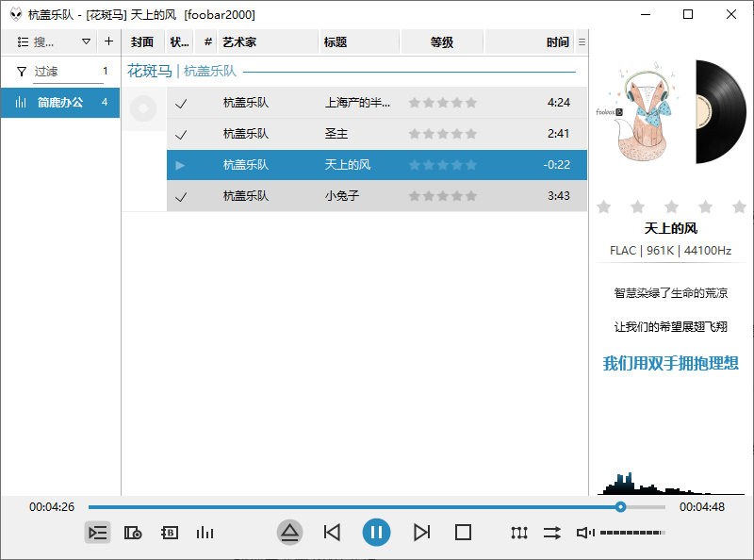754x560 pixels.
Task: Toggle the checkmark on 上海产的半 track
Action: click(182, 103)
